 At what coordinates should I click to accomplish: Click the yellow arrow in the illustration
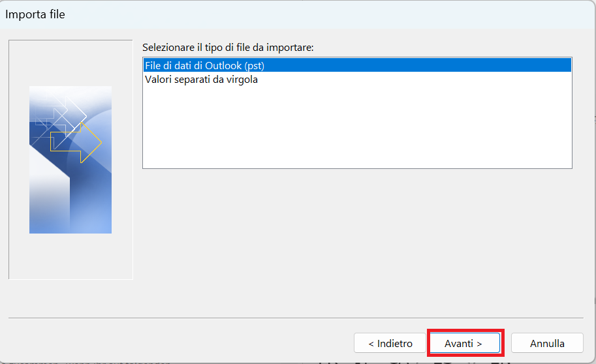coord(76,142)
